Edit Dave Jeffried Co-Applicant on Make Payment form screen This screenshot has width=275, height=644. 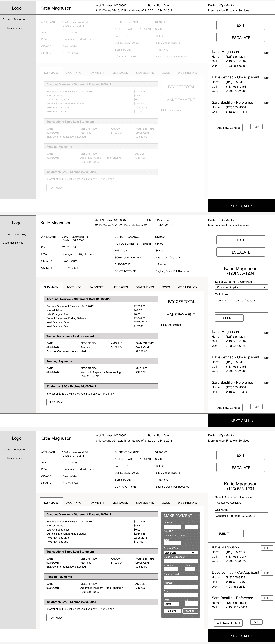[x=267, y=573]
